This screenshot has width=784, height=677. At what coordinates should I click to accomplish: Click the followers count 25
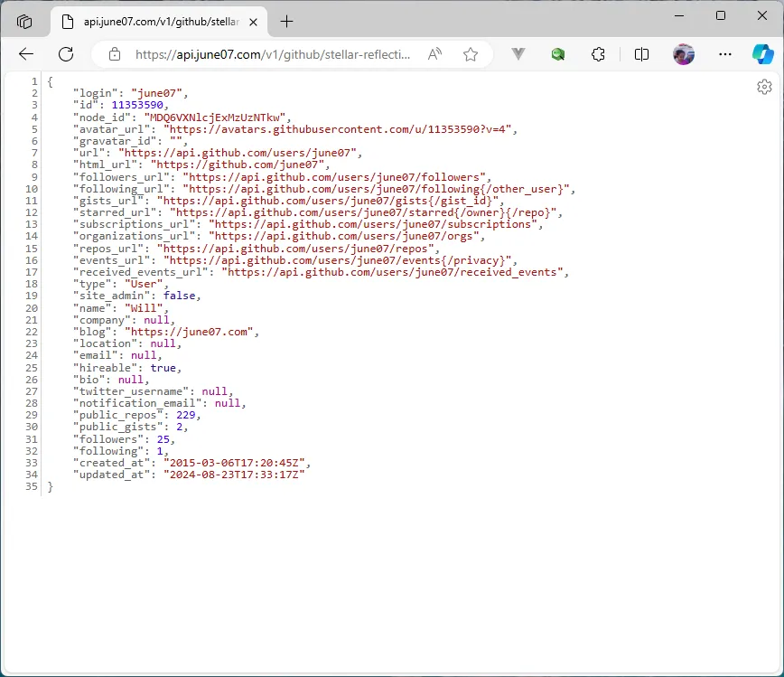163,439
